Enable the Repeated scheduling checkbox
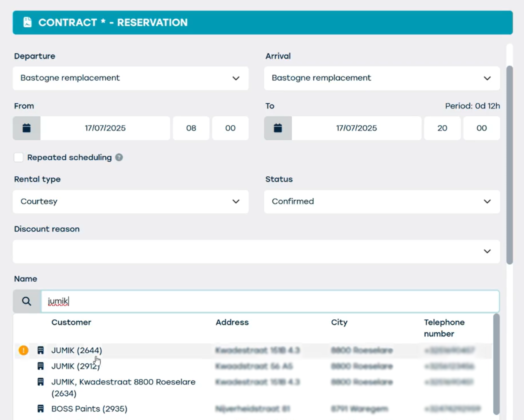 (18, 157)
